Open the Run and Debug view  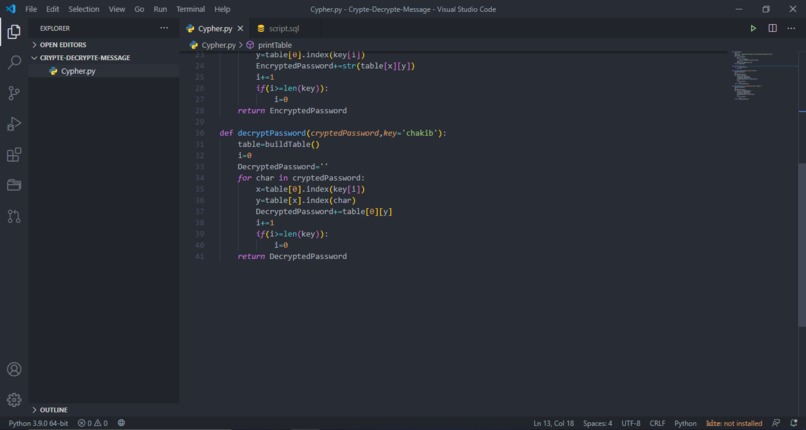[x=14, y=124]
